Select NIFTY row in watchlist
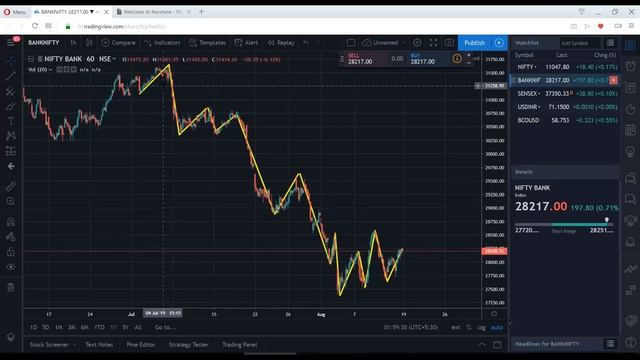Image resolution: width=640 pixels, height=360 pixels. click(564, 67)
